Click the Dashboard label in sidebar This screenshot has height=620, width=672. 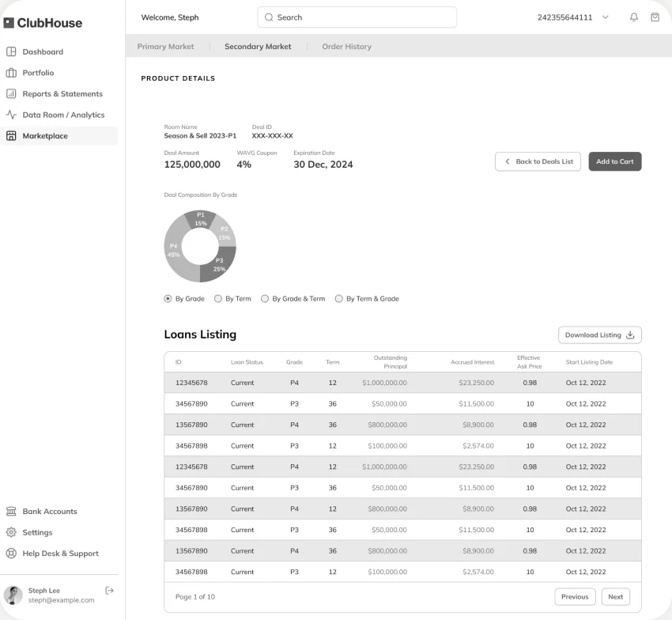click(43, 52)
